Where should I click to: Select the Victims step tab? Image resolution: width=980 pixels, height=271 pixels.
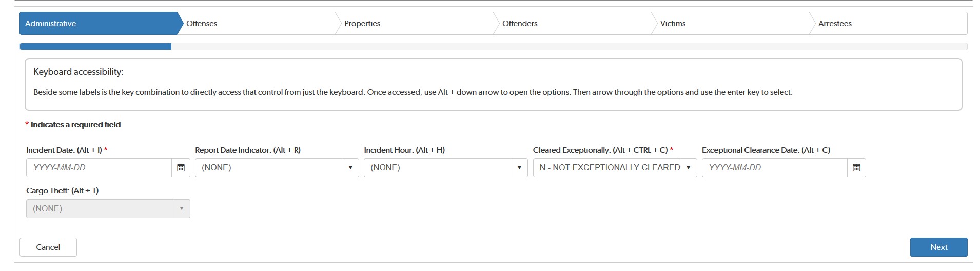pyautogui.click(x=673, y=24)
